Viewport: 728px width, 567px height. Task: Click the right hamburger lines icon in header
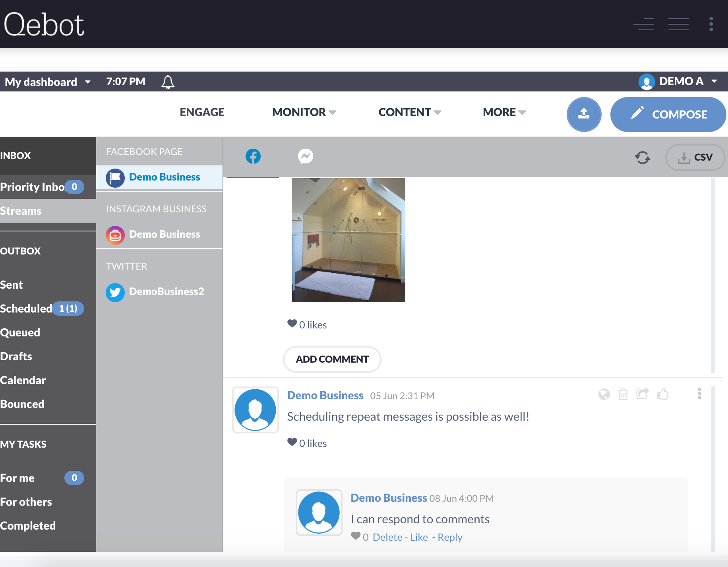pyautogui.click(x=679, y=24)
